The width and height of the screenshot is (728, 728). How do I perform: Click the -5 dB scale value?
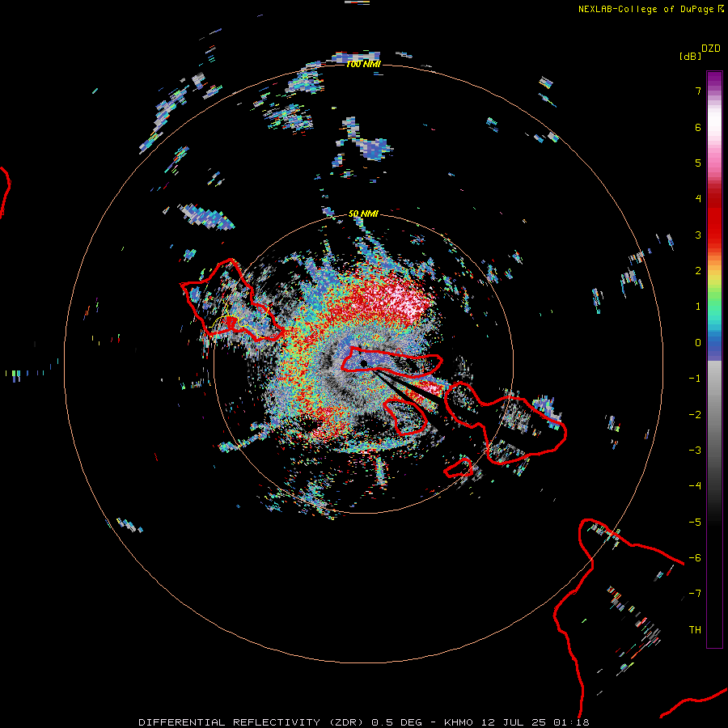click(x=695, y=523)
